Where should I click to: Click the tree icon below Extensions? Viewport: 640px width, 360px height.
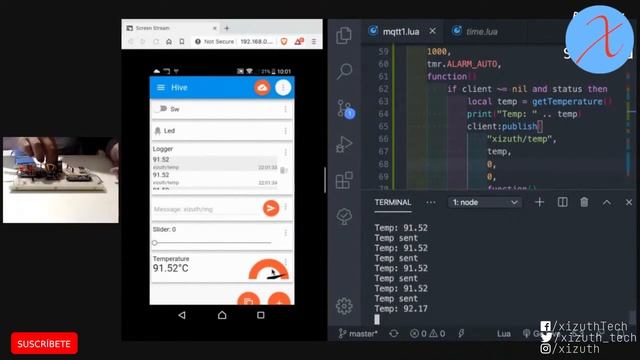(x=344, y=216)
